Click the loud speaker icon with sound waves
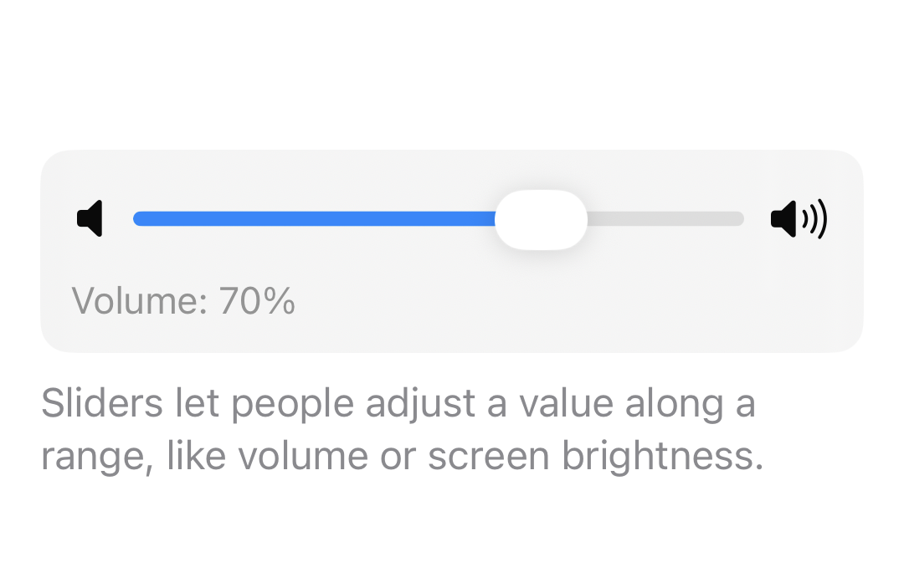Image resolution: width=904 pixels, height=588 pixels. [x=798, y=219]
